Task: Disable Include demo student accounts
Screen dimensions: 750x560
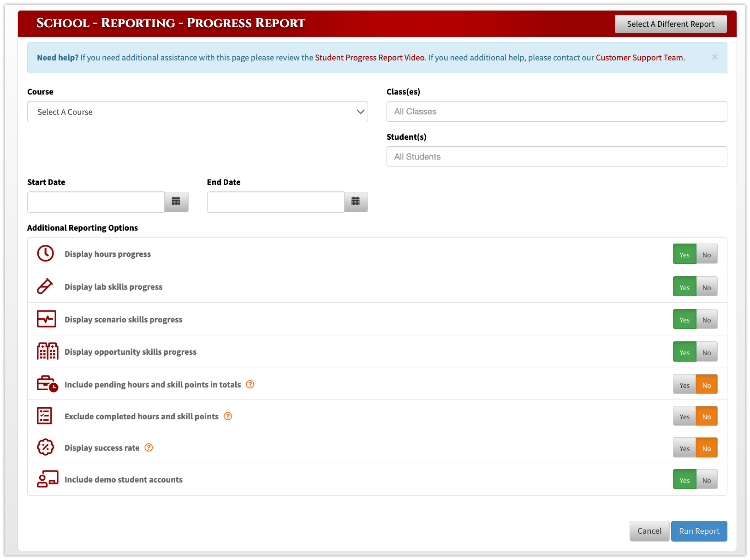Action: coord(707,479)
